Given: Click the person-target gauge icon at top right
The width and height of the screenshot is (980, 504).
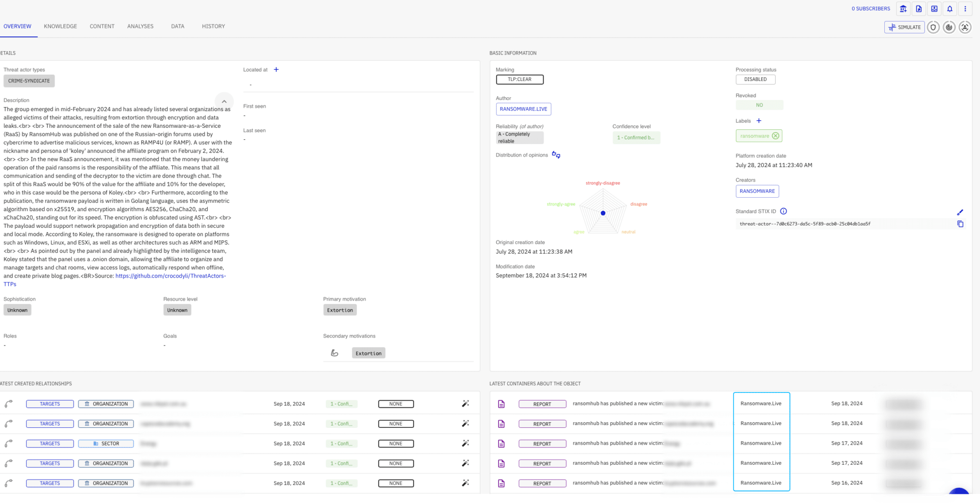Looking at the screenshot, I should click(965, 27).
